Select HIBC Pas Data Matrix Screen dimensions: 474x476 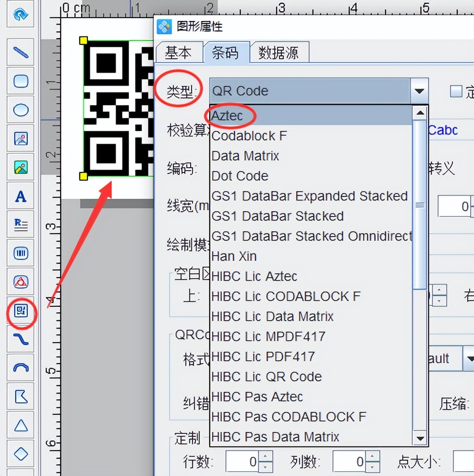coord(312,436)
